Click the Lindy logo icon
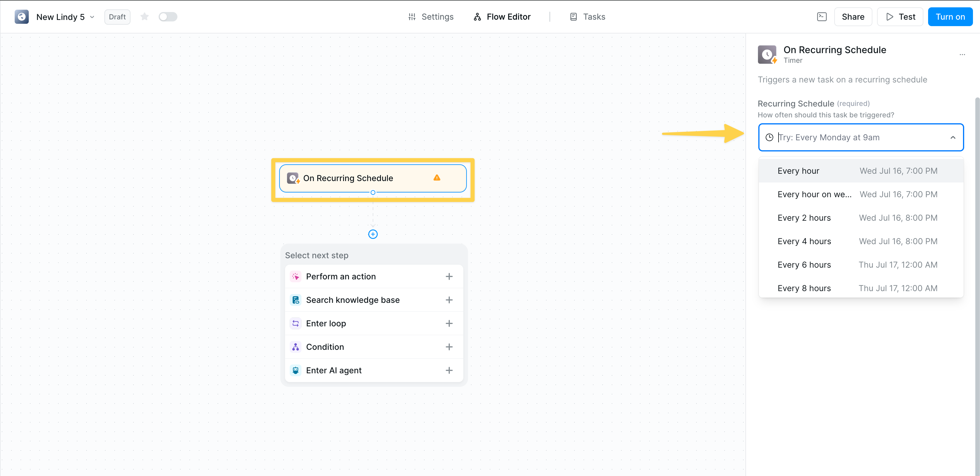This screenshot has height=476, width=980. [x=22, y=17]
